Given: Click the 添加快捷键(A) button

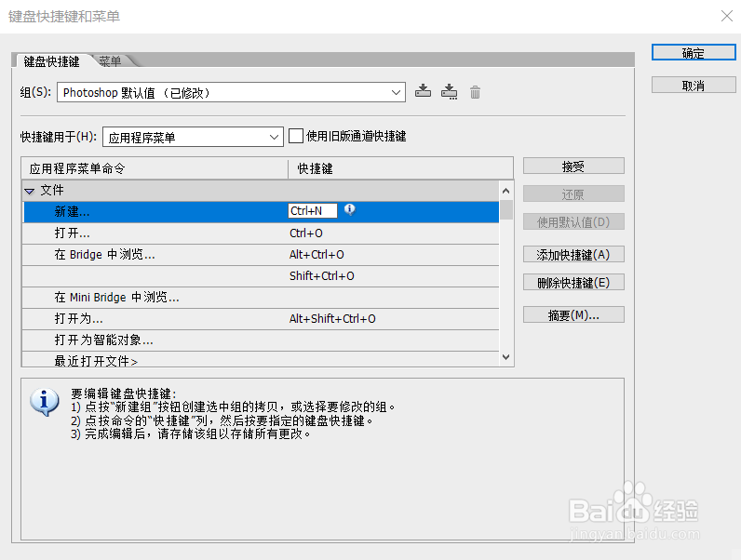Looking at the screenshot, I should tap(573, 255).
